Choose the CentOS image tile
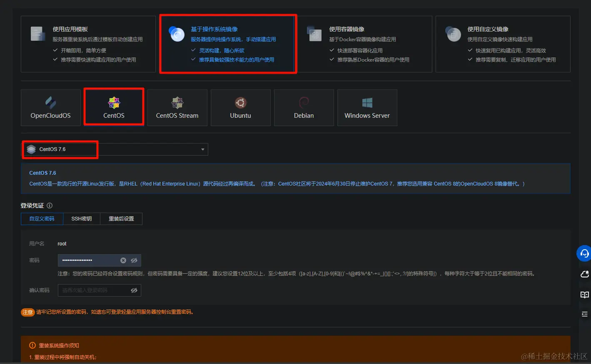591x364 pixels. (114, 108)
